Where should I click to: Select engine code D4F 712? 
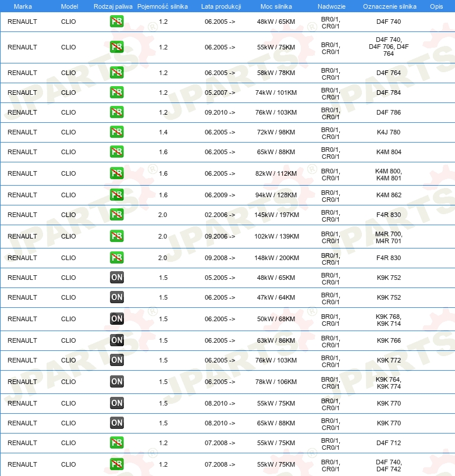(x=389, y=443)
